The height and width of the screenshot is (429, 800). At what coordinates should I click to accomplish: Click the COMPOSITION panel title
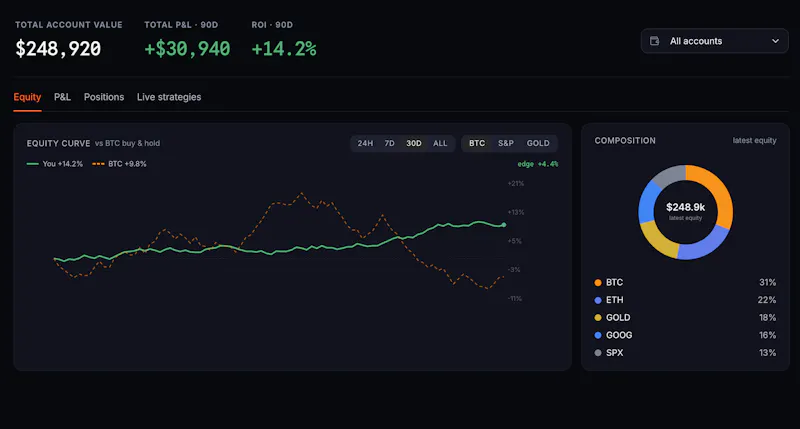(625, 141)
